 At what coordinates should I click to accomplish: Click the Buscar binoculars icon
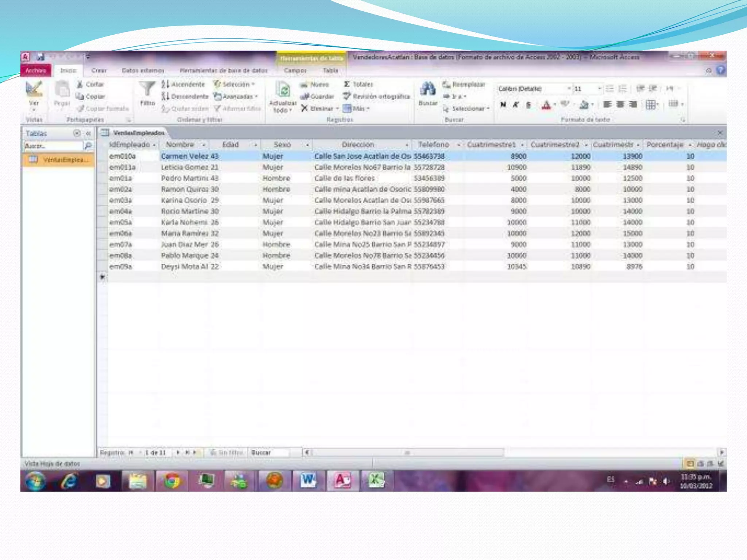click(427, 89)
